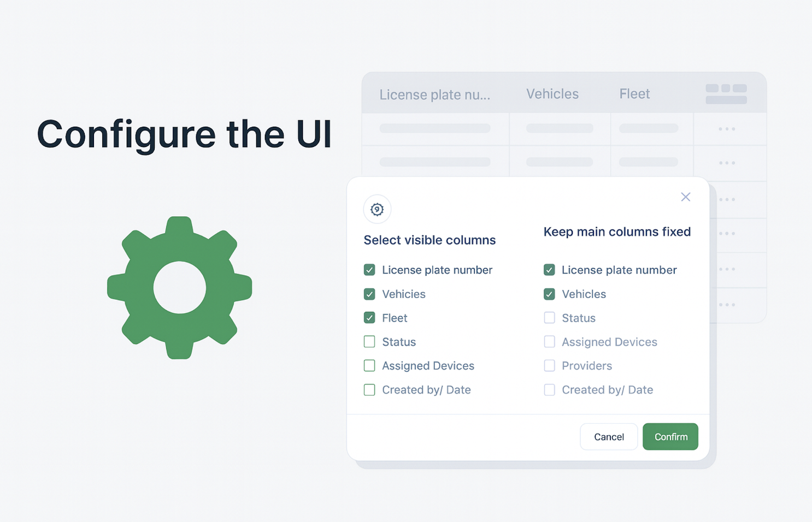The image size is (812, 522).
Task: Enable Providers under Keep main columns fixed
Action: coord(549,366)
